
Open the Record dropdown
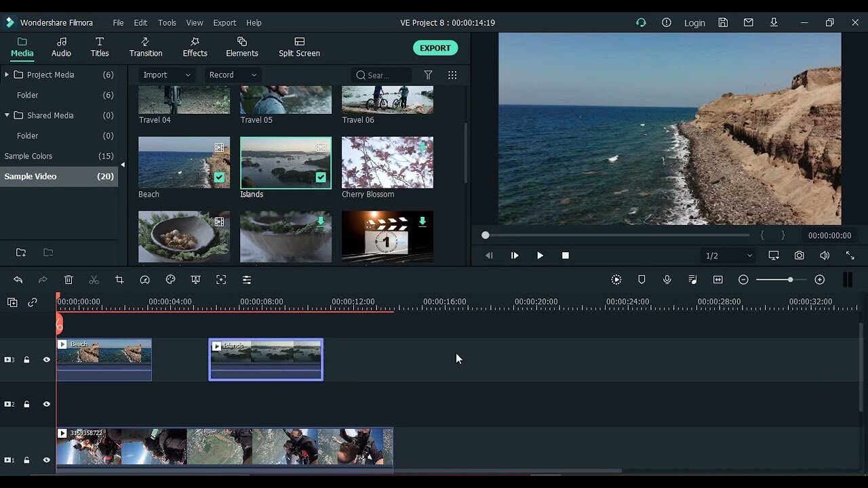(x=233, y=75)
